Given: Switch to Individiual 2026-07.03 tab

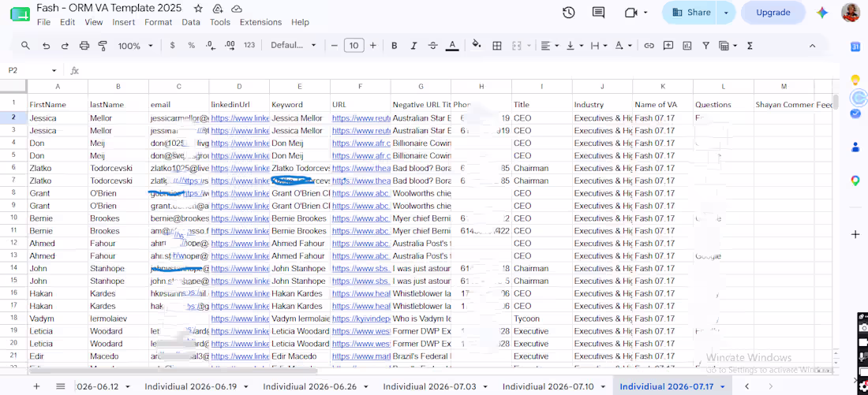Looking at the screenshot, I should [429, 386].
